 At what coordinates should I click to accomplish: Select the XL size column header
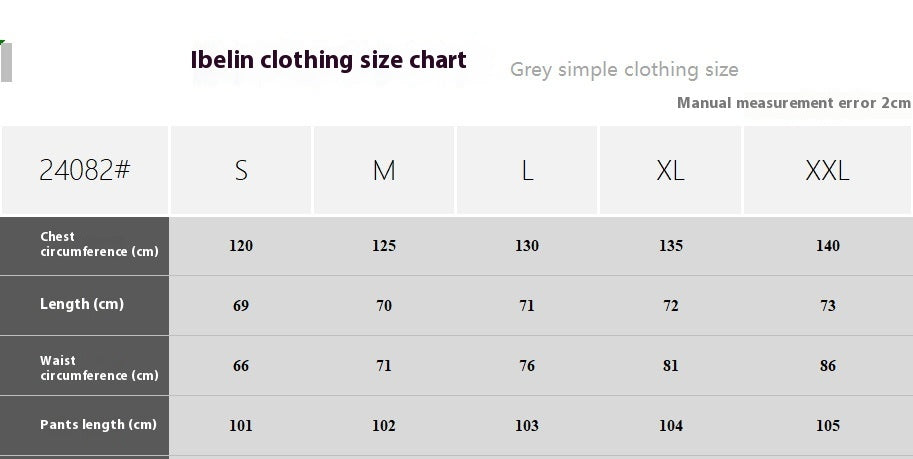670,170
